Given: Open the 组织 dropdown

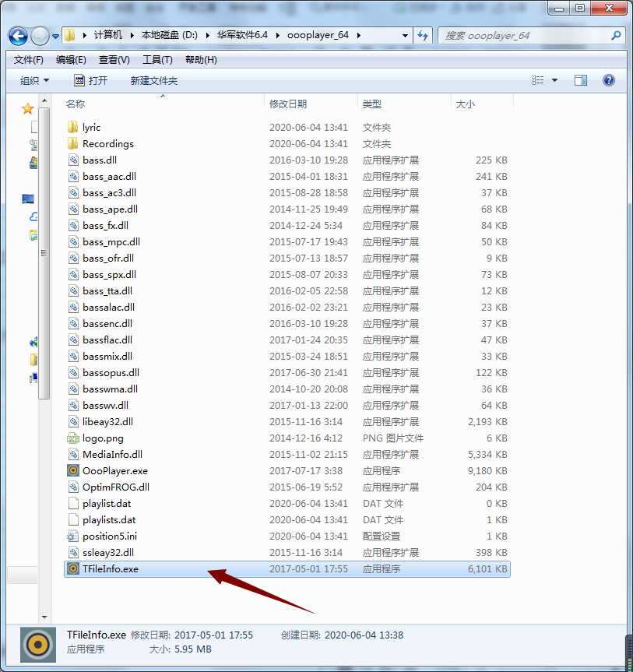Looking at the screenshot, I should [x=35, y=80].
